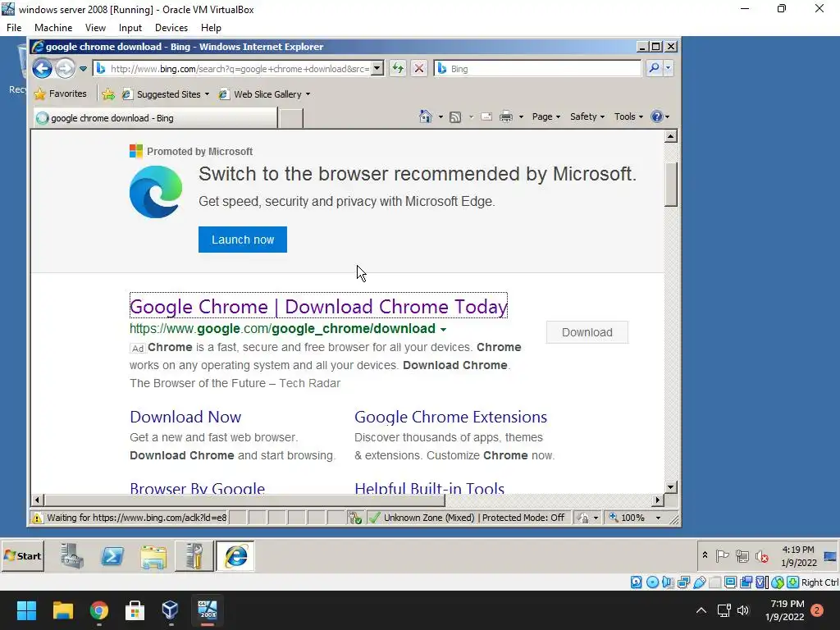Click the gray Download button

click(x=587, y=332)
